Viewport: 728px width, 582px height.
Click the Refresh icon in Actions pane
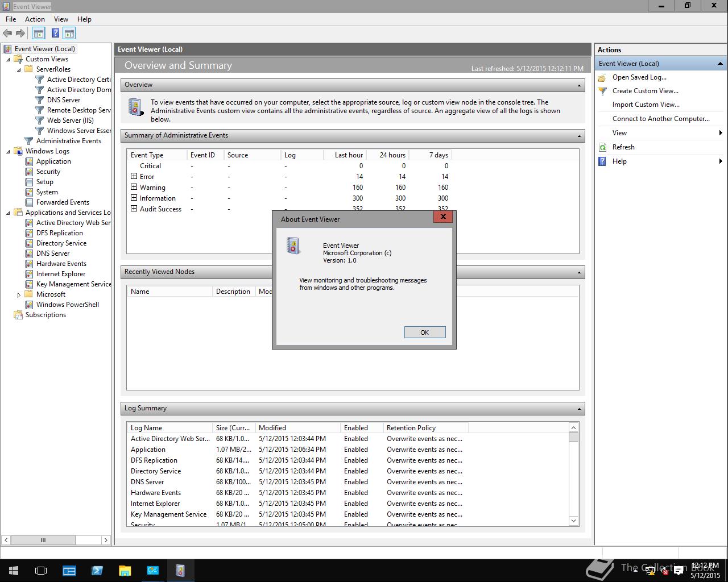pos(603,147)
